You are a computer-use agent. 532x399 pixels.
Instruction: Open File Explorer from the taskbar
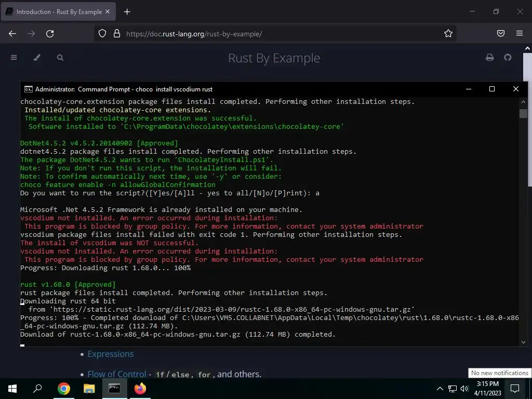click(x=89, y=388)
